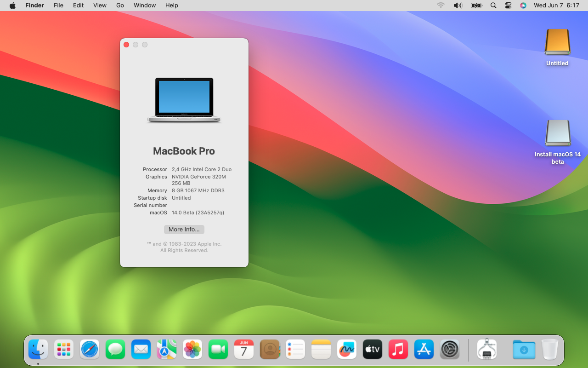Open Contacts app in the Dock
This screenshot has height=368, width=588.
[270, 350]
